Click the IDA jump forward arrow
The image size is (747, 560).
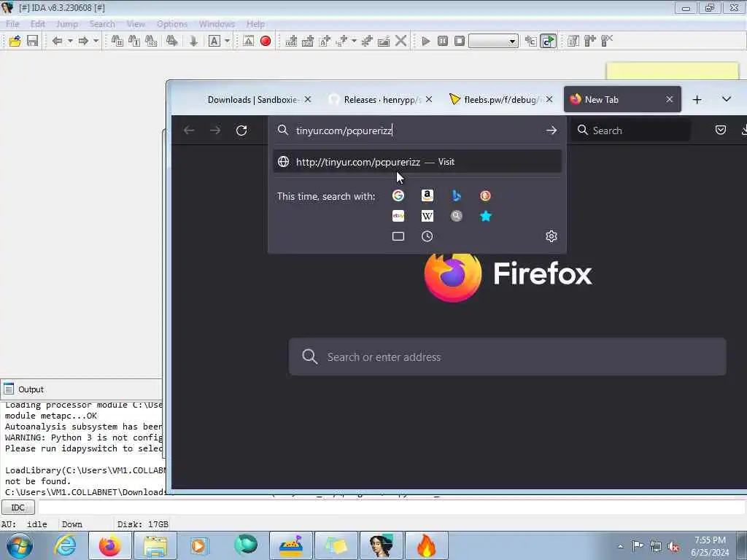(x=83, y=41)
